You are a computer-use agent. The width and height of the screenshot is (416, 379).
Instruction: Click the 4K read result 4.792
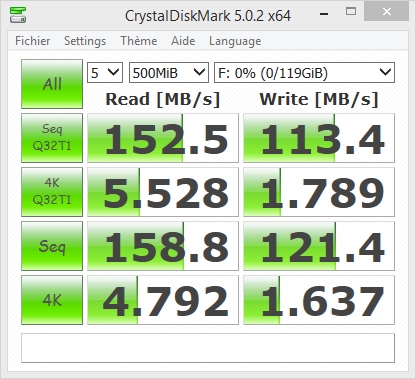(x=163, y=300)
